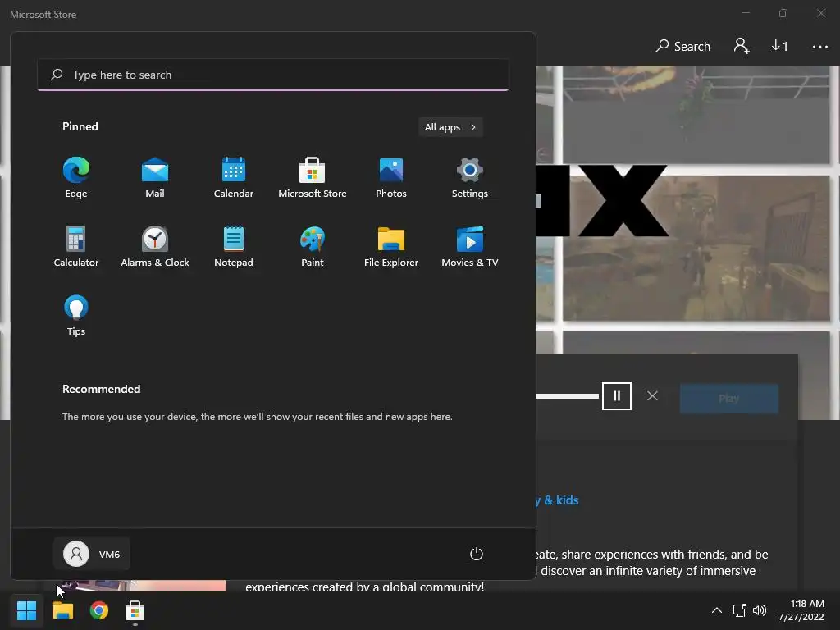Open the VM6 user account menu
The width and height of the screenshot is (840, 630).
pos(92,554)
